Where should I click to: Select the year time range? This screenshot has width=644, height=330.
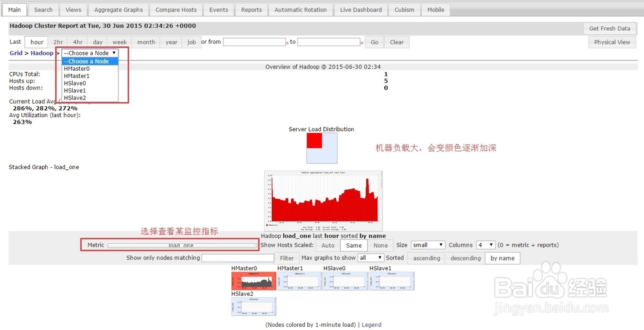tap(171, 42)
